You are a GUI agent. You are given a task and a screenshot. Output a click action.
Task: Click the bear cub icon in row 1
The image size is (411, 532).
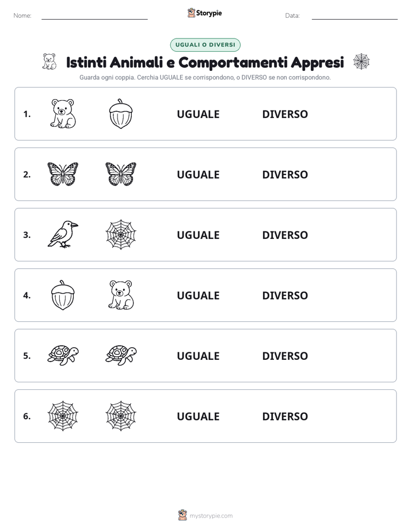point(63,113)
